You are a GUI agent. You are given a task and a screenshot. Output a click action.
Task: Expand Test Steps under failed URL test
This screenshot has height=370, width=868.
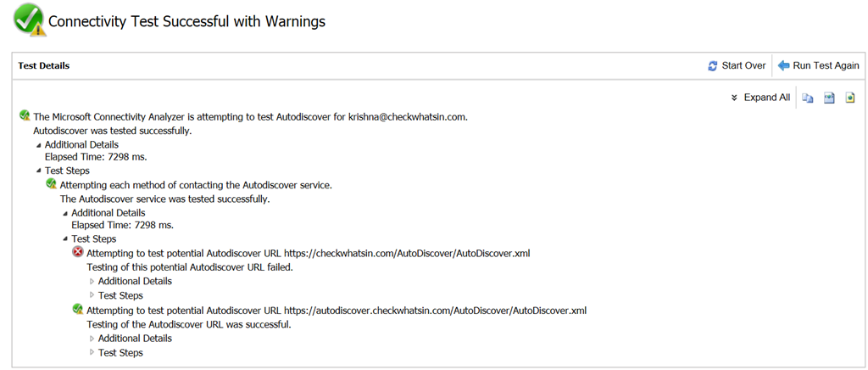pyautogui.click(x=92, y=295)
